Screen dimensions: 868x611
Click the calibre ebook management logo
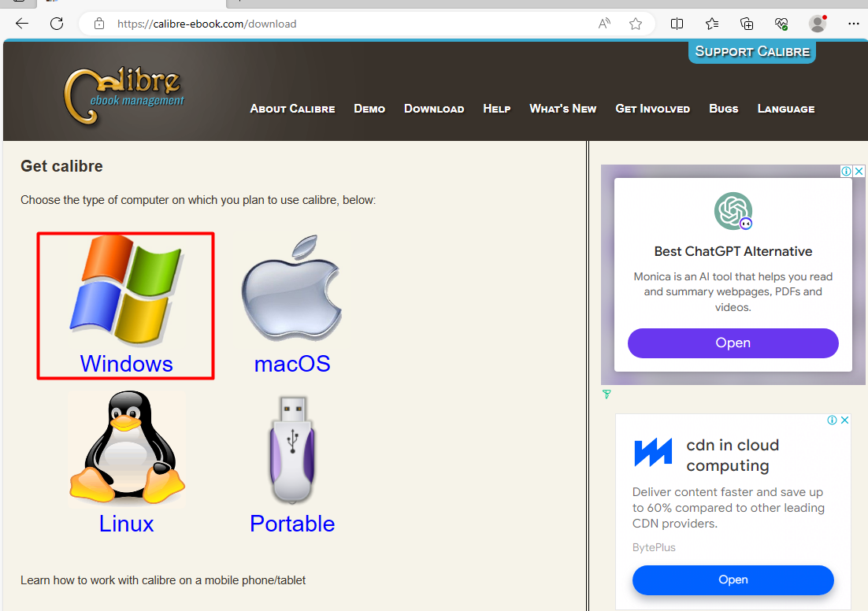pos(124,95)
